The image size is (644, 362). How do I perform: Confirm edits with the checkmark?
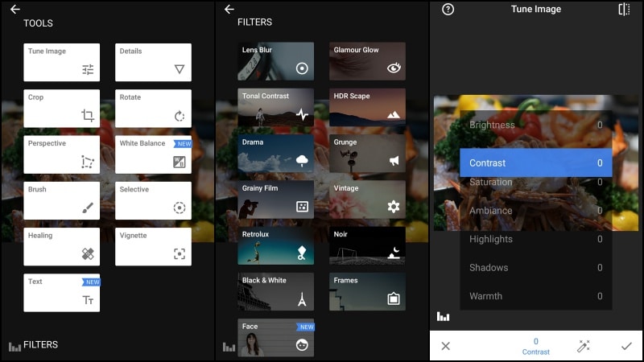(626, 346)
